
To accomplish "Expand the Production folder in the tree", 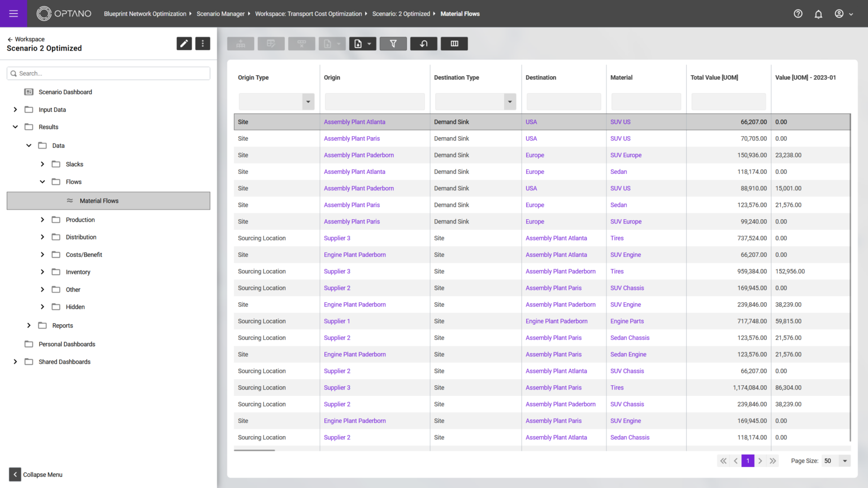I will click(x=42, y=220).
